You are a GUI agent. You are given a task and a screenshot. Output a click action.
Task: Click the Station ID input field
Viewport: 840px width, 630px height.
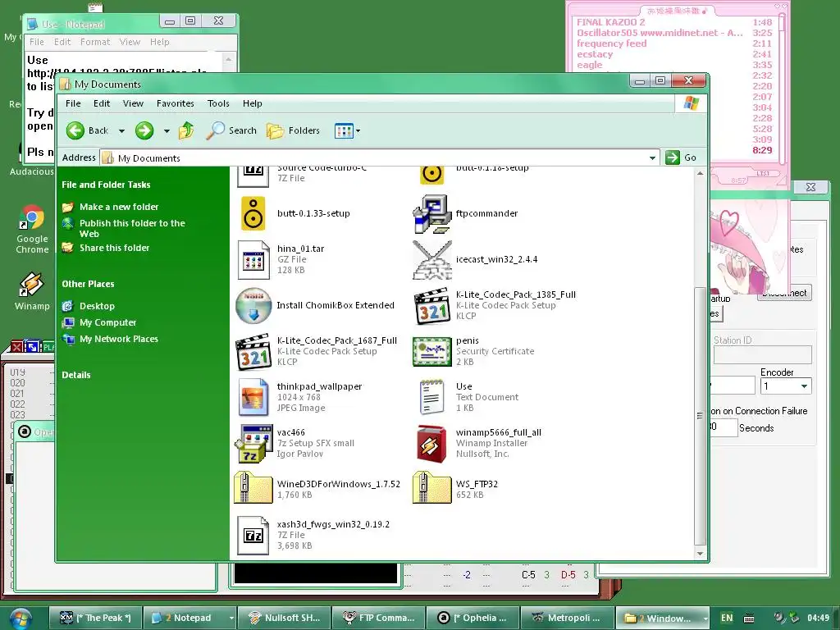(x=762, y=354)
